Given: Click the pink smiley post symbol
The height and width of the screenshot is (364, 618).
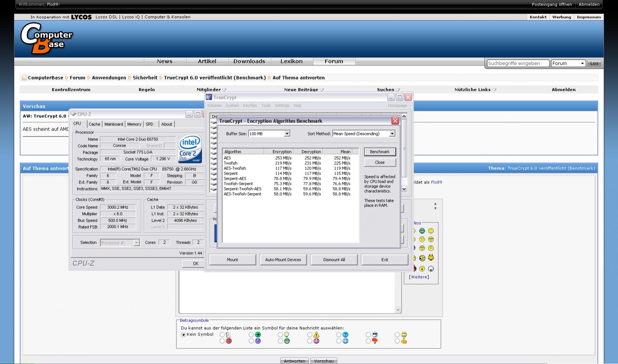Looking at the screenshot, I should tap(316, 341).
